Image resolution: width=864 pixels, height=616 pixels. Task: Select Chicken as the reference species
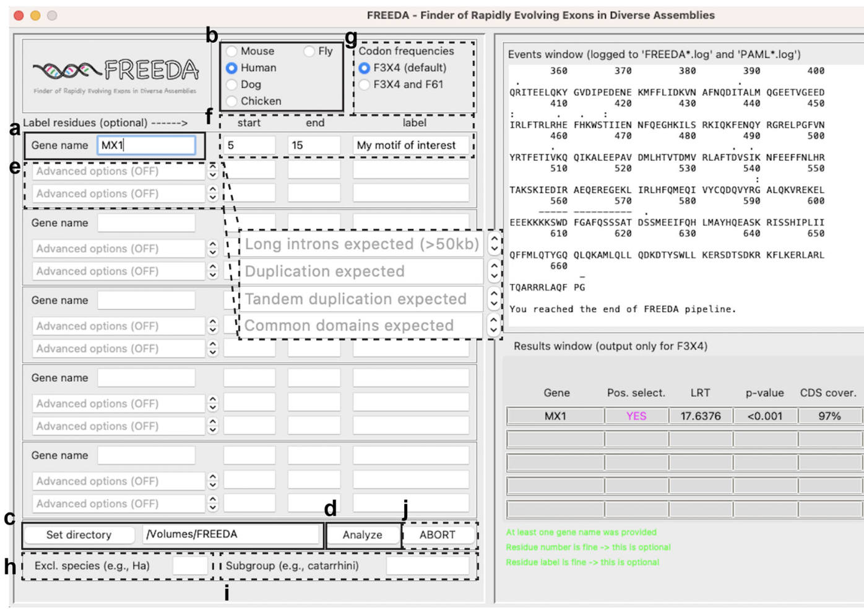pyautogui.click(x=231, y=101)
